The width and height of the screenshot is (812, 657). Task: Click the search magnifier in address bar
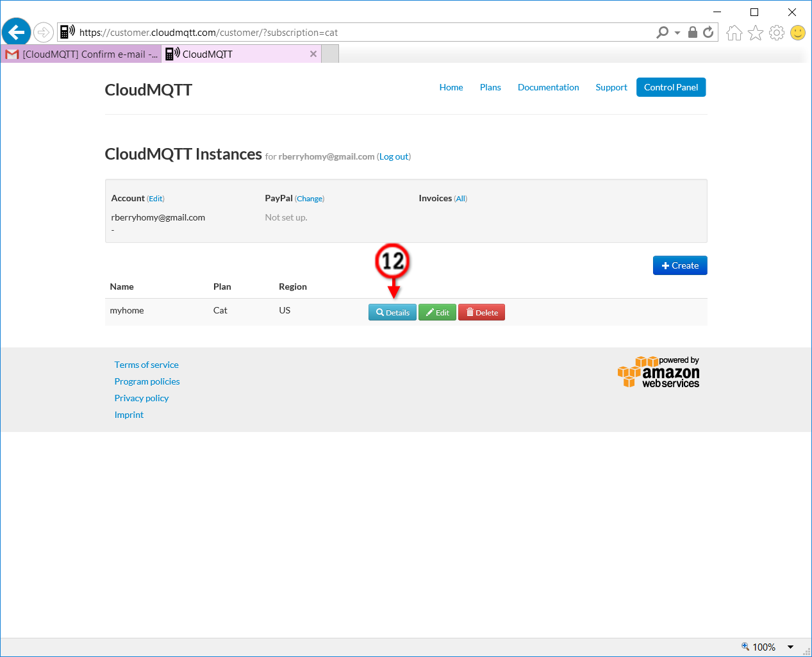click(x=663, y=32)
